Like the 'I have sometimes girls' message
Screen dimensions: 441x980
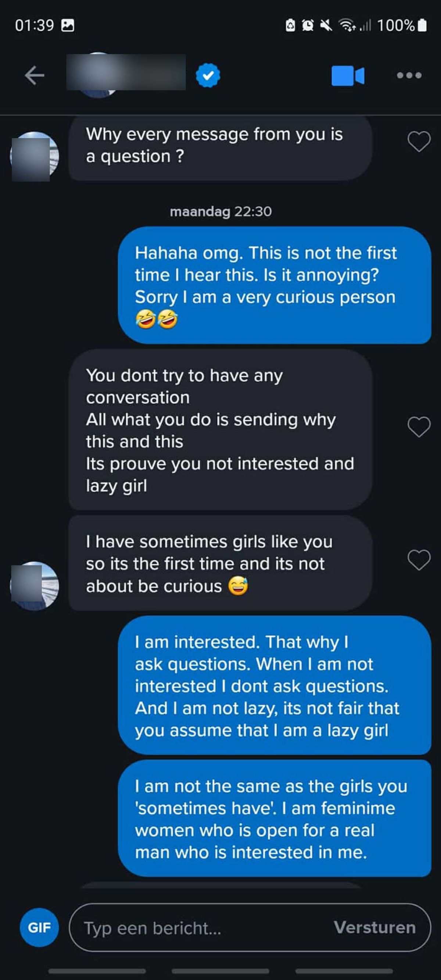pyautogui.click(x=419, y=560)
